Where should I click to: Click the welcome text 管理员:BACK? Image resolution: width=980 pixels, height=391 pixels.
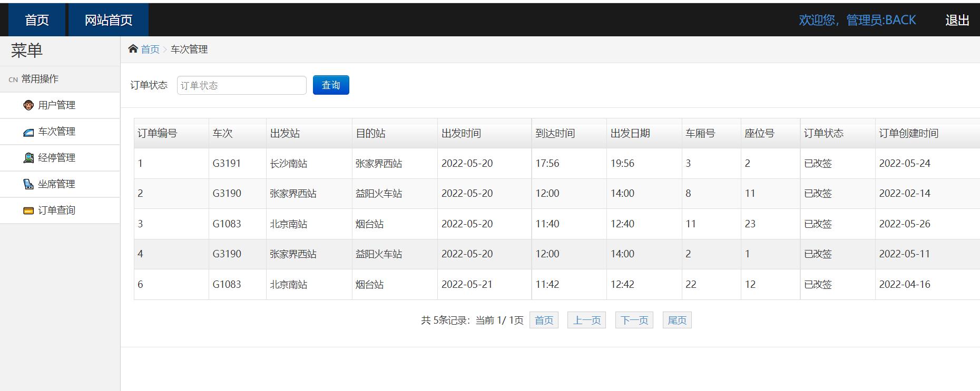[881, 20]
